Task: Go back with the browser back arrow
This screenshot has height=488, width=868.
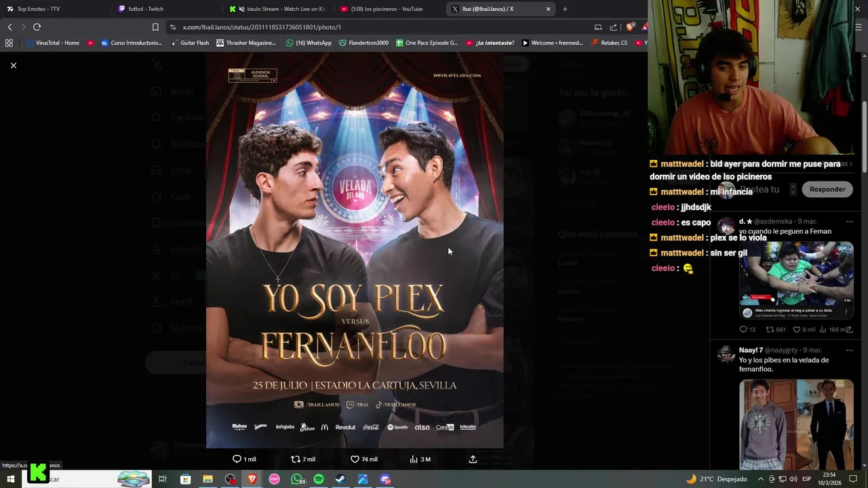Action: (9, 27)
